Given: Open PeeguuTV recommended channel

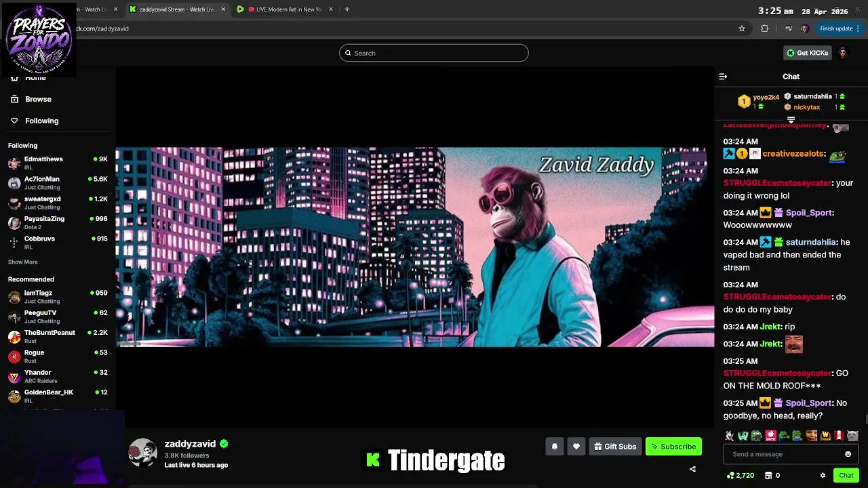Looking at the screenshot, I should [58, 317].
